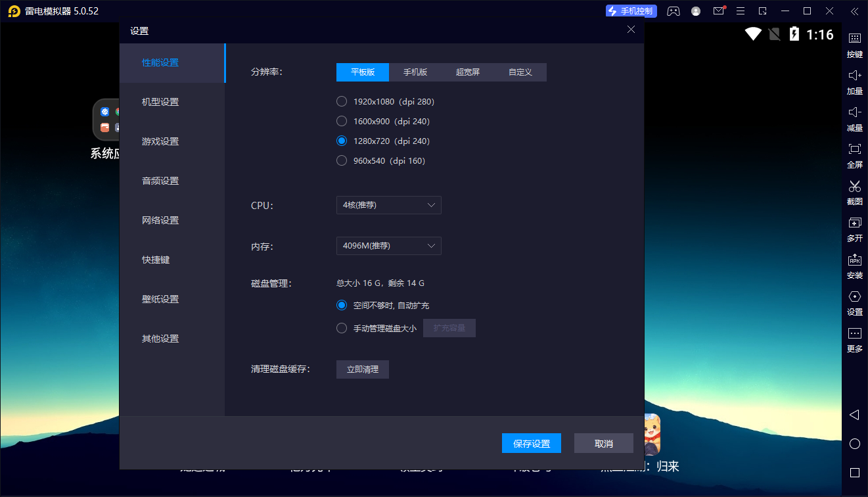Screen dimensions: 868x497
Task: Go to the 快捷键 tab
Action: (x=172, y=260)
